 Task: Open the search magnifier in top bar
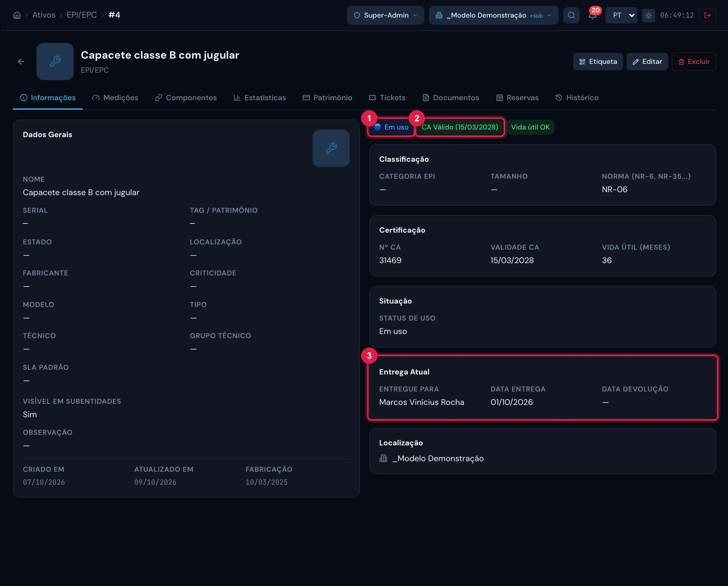pos(571,15)
